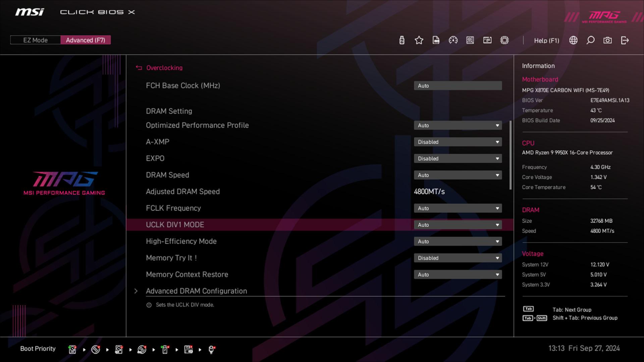The image size is (644, 362).
Task: Open Help (F1)
Action: coord(547,41)
